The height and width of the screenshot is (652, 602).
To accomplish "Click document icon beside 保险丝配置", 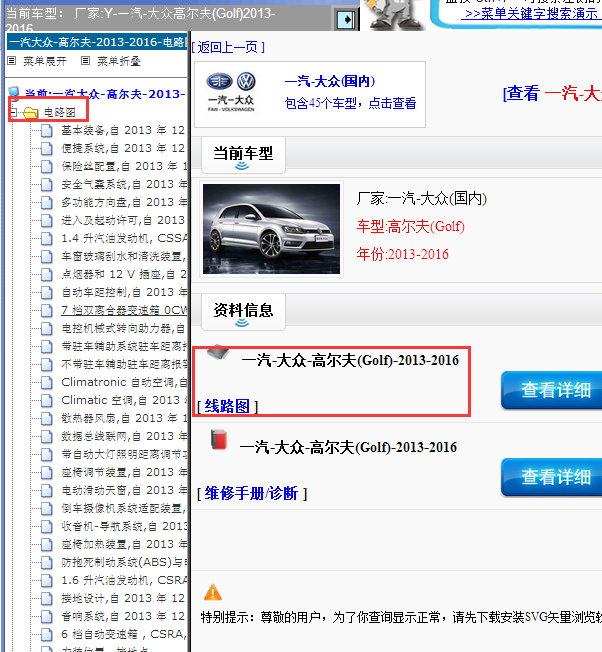I will click(x=47, y=167).
